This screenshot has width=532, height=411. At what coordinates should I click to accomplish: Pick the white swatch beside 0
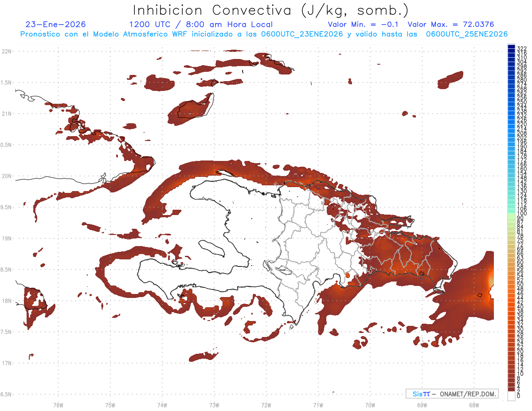pos(511,396)
